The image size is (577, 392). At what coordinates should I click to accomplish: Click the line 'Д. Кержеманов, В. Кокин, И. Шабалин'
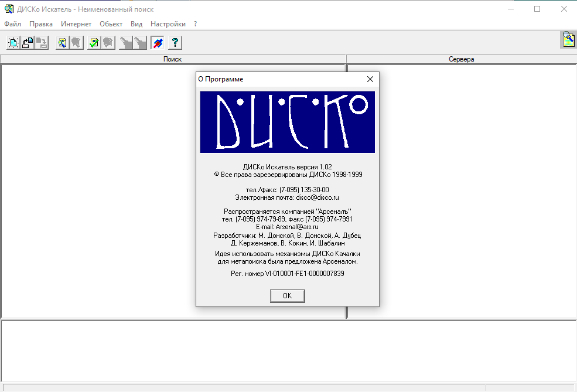click(x=288, y=243)
